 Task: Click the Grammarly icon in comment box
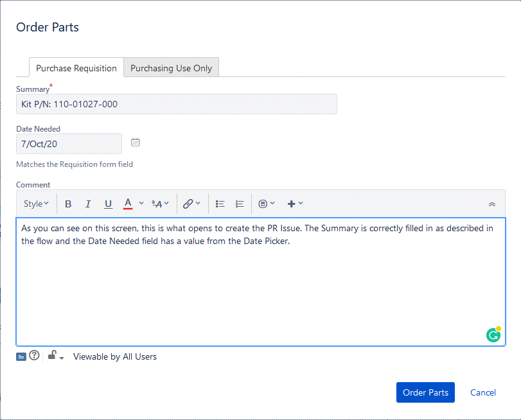(493, 335)
